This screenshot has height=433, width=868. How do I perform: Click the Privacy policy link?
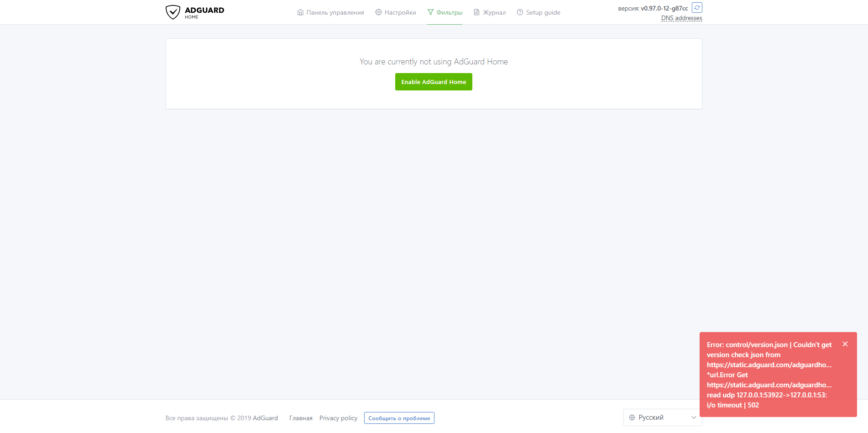338,418
